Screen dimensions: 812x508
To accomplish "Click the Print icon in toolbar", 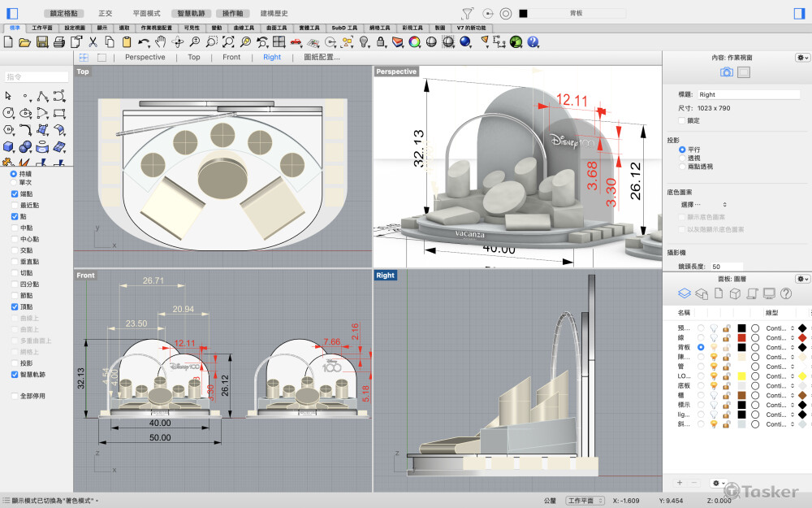I will point(61,41).
